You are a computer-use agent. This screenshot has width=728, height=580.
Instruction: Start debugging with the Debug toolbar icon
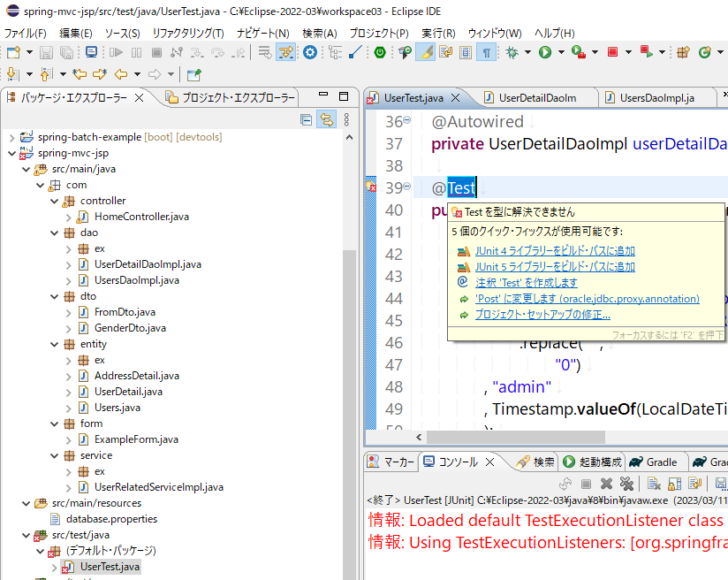pos(511,56)
